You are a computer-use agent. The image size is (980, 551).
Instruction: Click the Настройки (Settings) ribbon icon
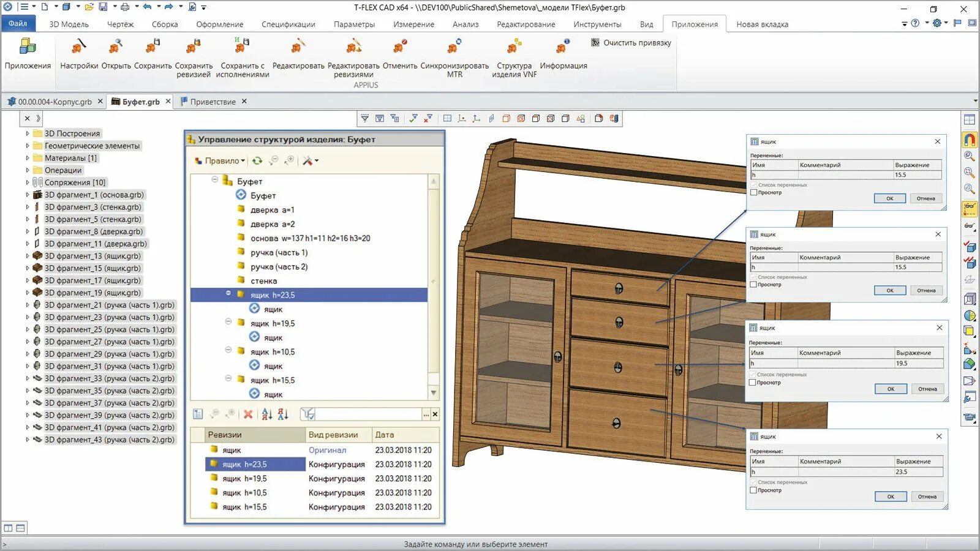point(78,47)
